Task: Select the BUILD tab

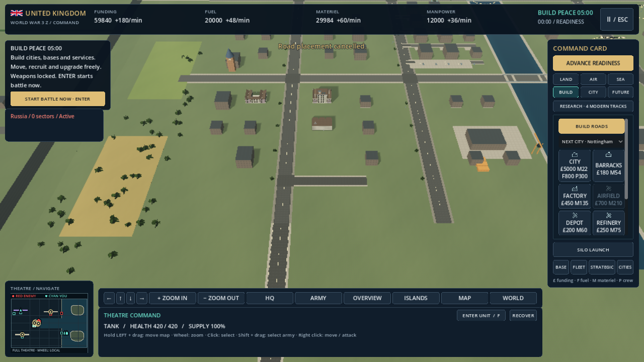Action: click(566, 92)
